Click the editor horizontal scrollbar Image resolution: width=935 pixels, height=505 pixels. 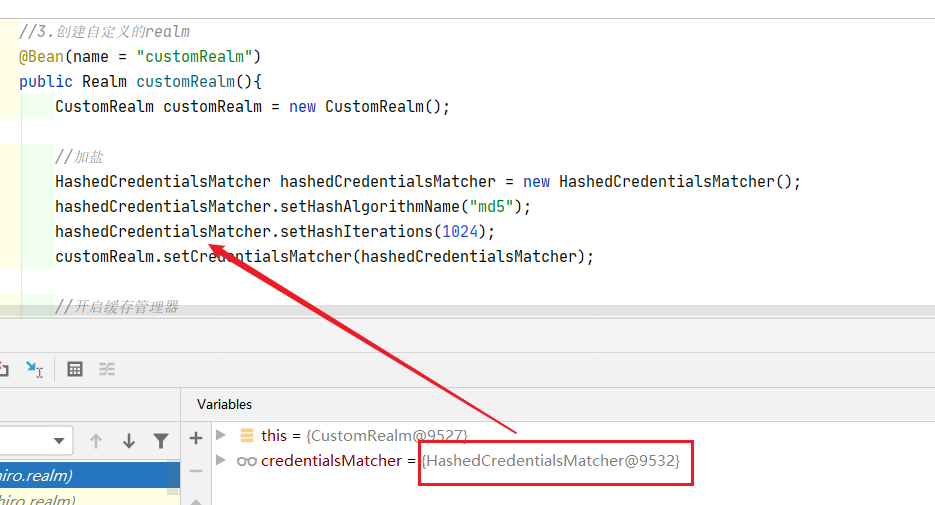tap(468, 311)
